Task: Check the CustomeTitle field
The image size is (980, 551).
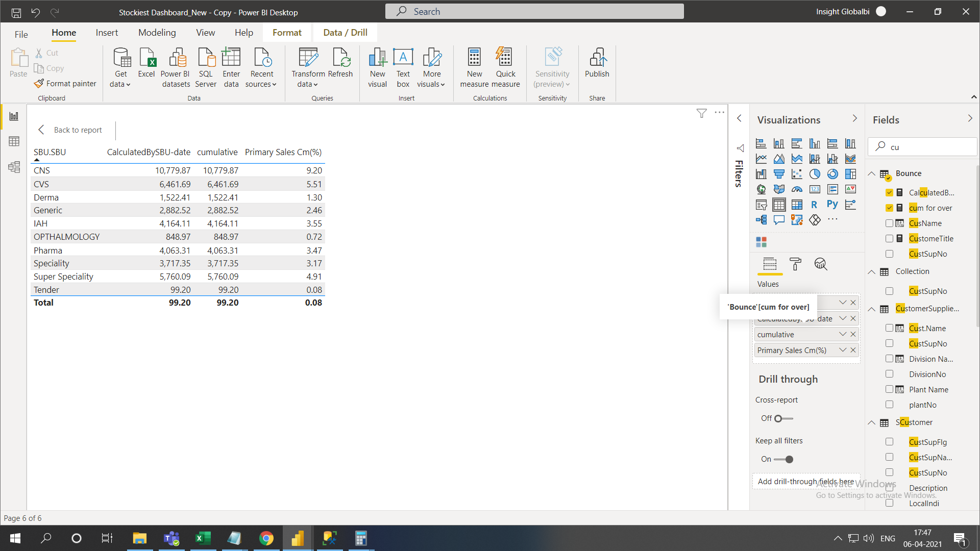Action: pyautogui.click(x=889, y=238)
